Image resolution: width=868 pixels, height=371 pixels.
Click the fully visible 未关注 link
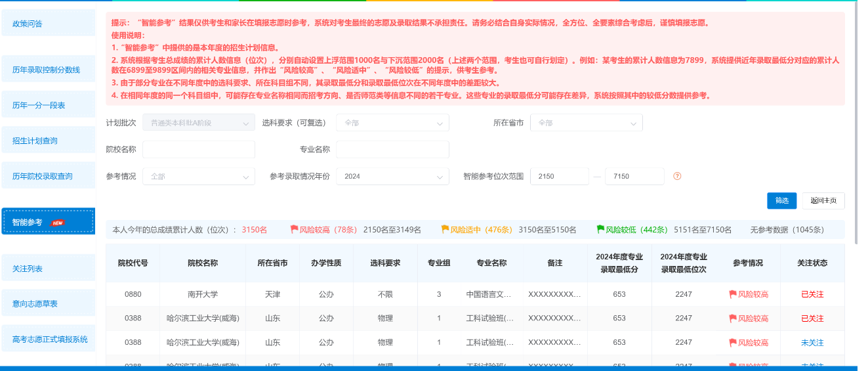pos(812,343)
